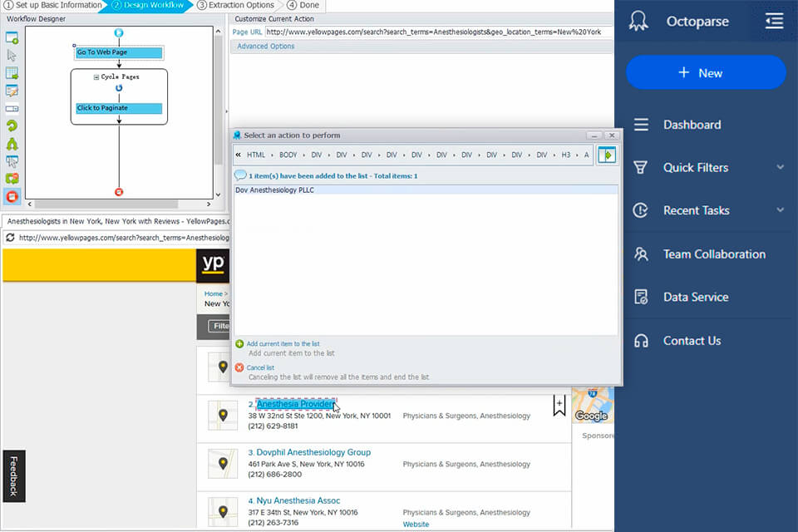Screen dimensions: 798x532
Task: Open Team Collaboration in sidebar
Action: pyautogui.click(x=714, y=254)
